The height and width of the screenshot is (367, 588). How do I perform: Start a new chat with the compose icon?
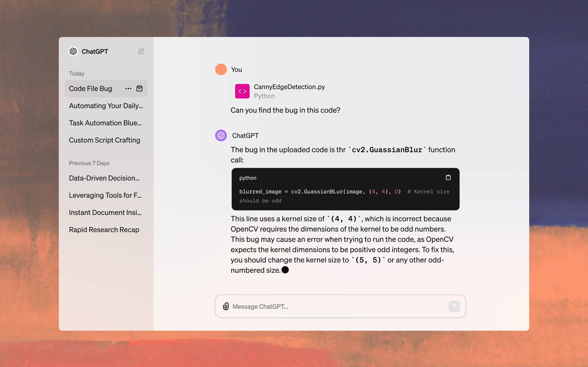(x=141, y=51)
